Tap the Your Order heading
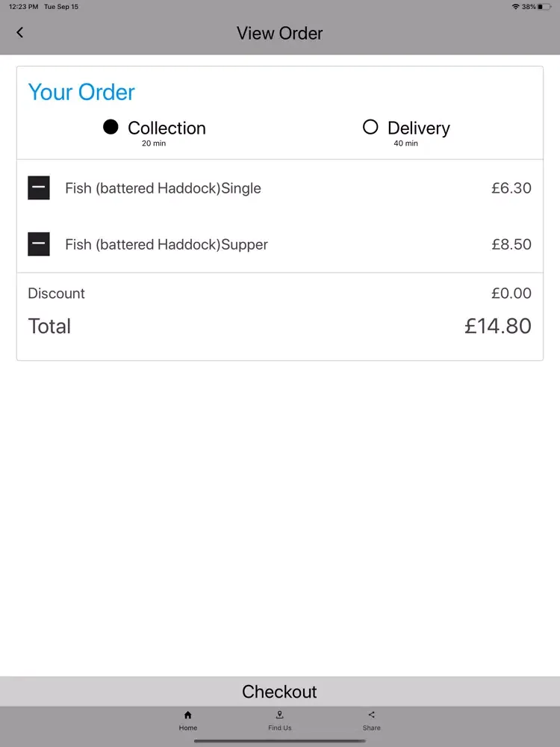Viewport: 560px width, 747px height. coord(81,92)
